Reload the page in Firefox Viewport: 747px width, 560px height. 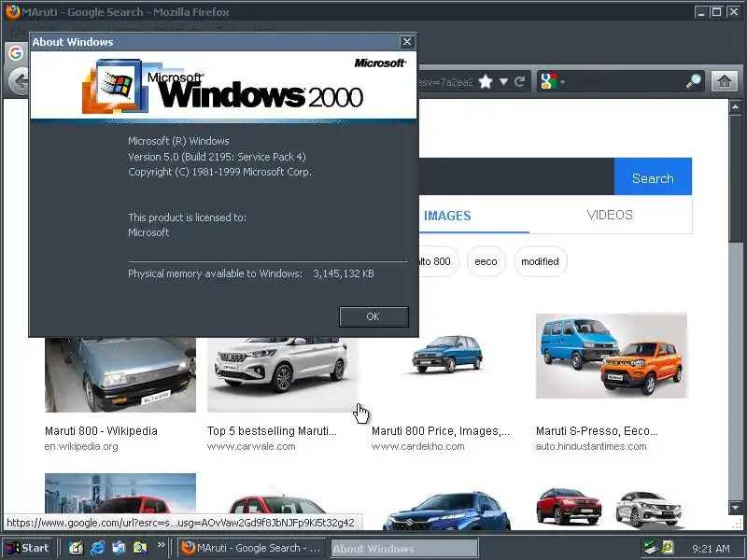coord(520,82)
